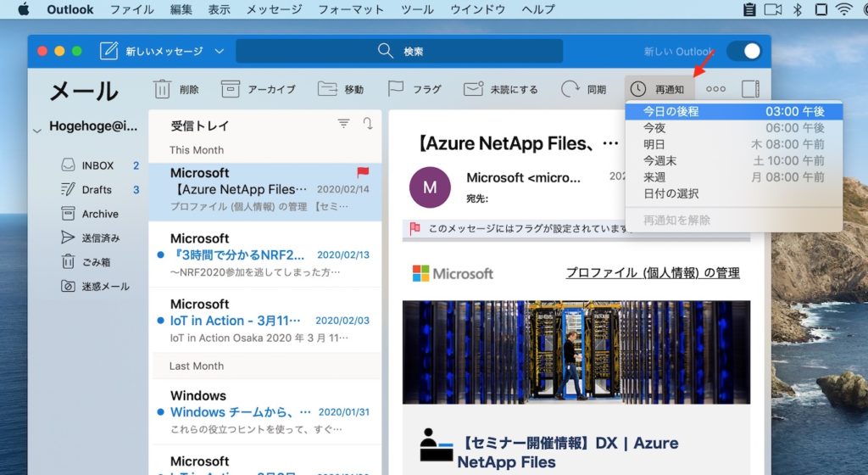Open the Drafts folder in sidebar
The image size is (868, 475).
(x=97, y=190)
